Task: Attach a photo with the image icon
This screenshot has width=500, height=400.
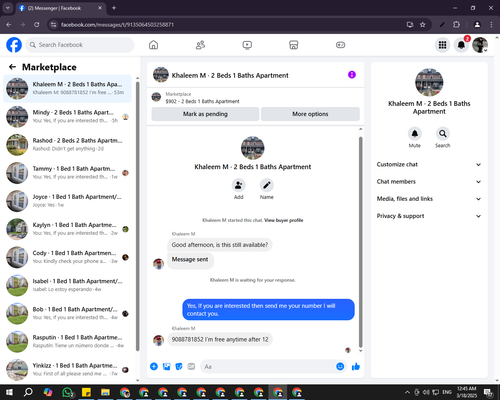Action: (x=166, y=367)
